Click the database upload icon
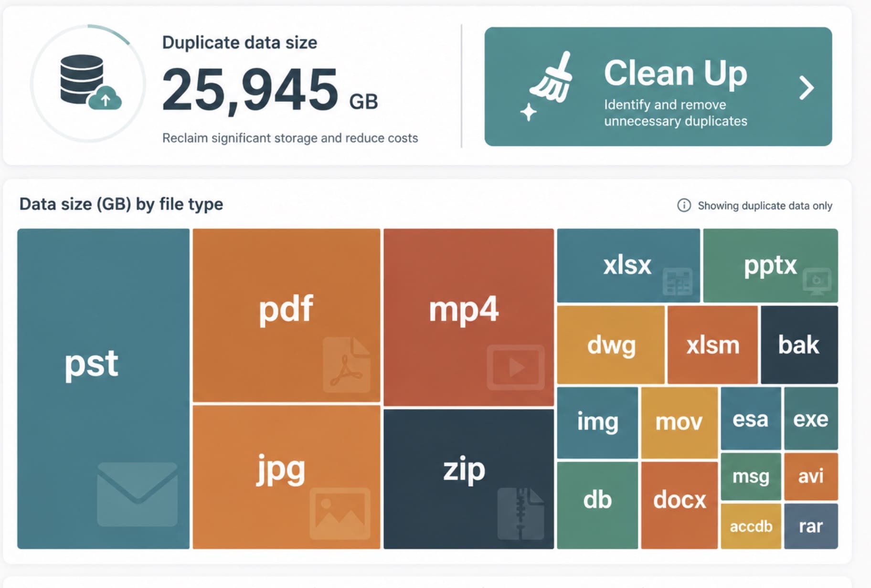Image resolution: width=871 pixels, height=588 pixels. pos(91,82)
